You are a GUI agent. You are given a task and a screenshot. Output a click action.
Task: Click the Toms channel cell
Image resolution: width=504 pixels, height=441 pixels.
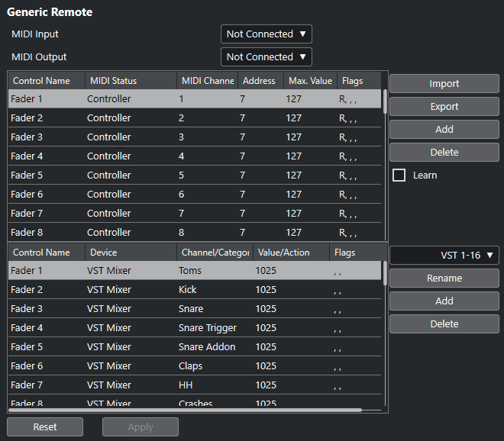[x=190, y=270]
